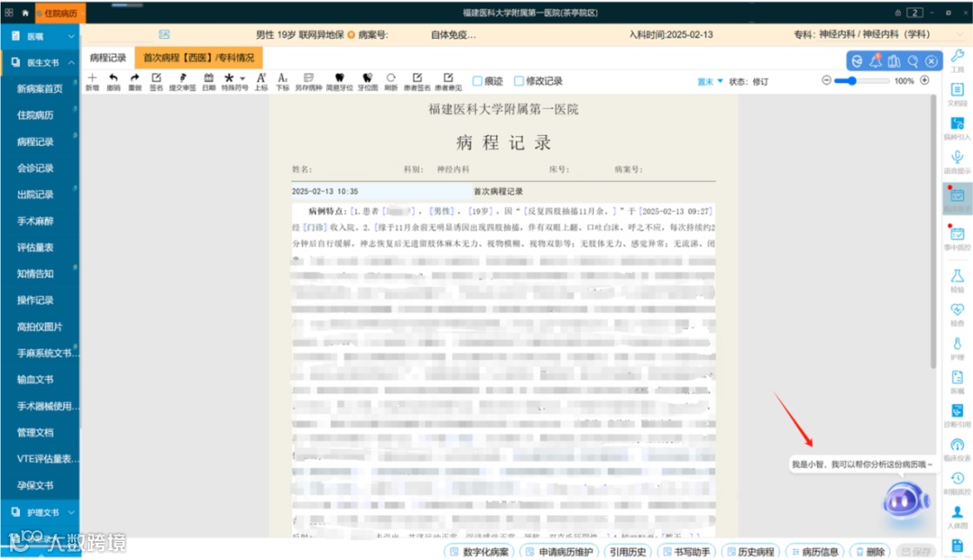Viewport: 973px width, 560px height.
Task: Open 出院记录 in the left sidebar
Action: coord(35,194)
